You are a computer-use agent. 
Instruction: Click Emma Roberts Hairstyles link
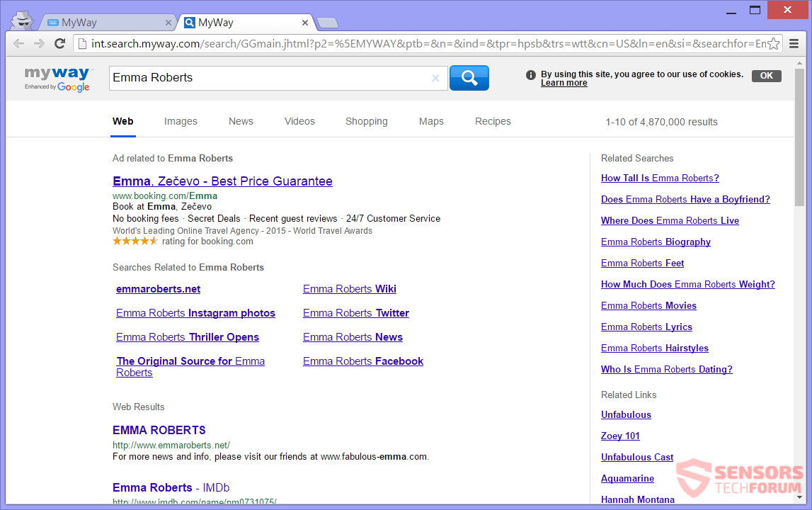pos(655,348)
